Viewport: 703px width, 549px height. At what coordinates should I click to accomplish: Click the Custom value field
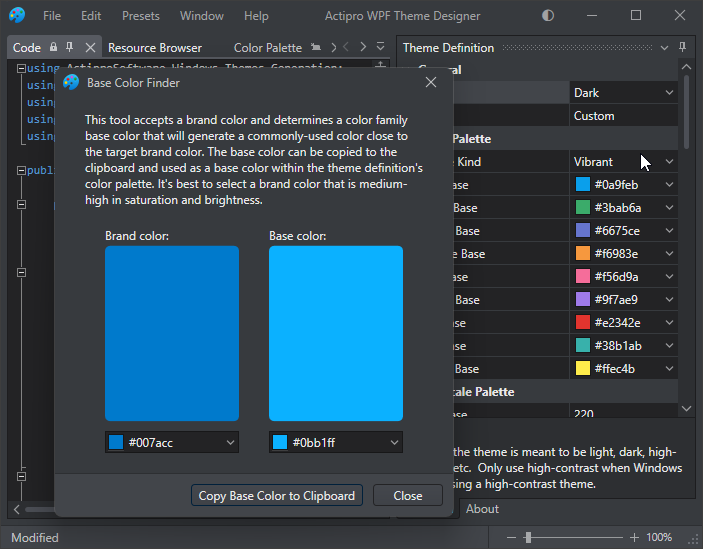[x=624, y=116]
